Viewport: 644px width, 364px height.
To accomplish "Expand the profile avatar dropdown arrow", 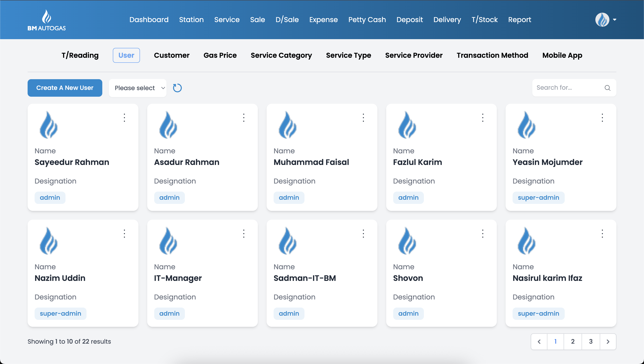I will [614, 19].
